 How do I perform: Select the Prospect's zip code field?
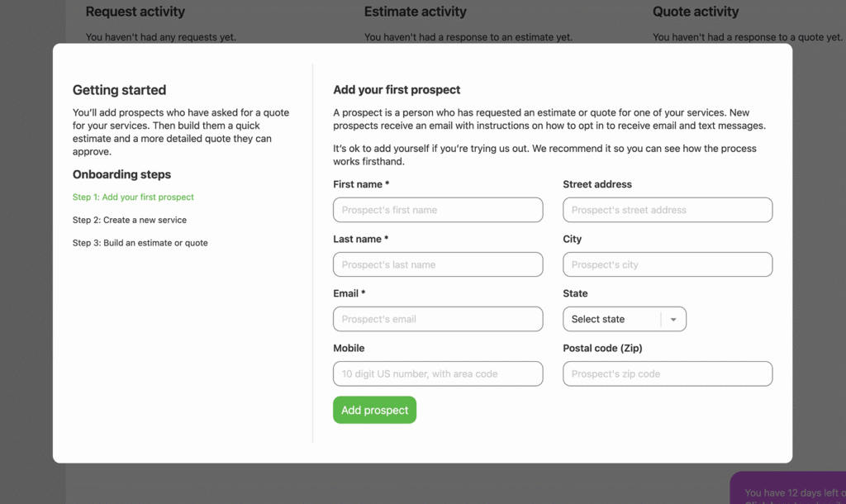click(x=668, y=373)
